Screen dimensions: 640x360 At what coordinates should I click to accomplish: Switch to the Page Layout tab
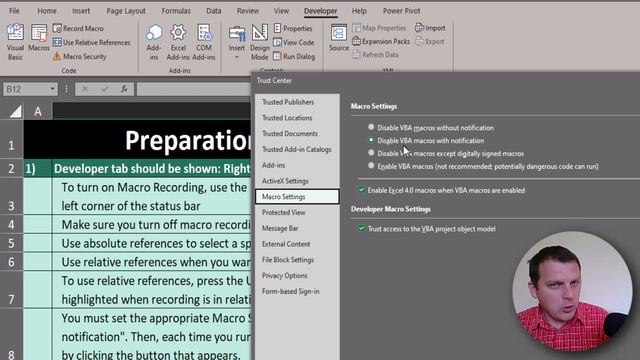click(126, 11)
